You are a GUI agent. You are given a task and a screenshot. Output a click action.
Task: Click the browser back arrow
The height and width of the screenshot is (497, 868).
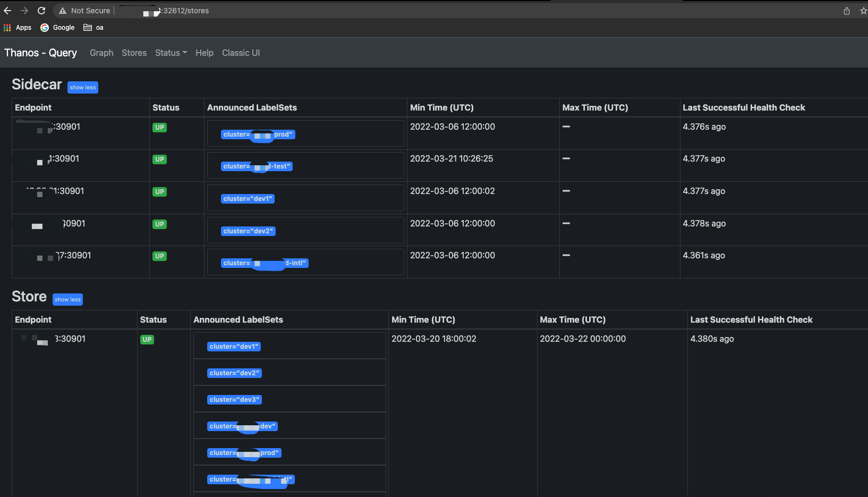pos(7,11)
